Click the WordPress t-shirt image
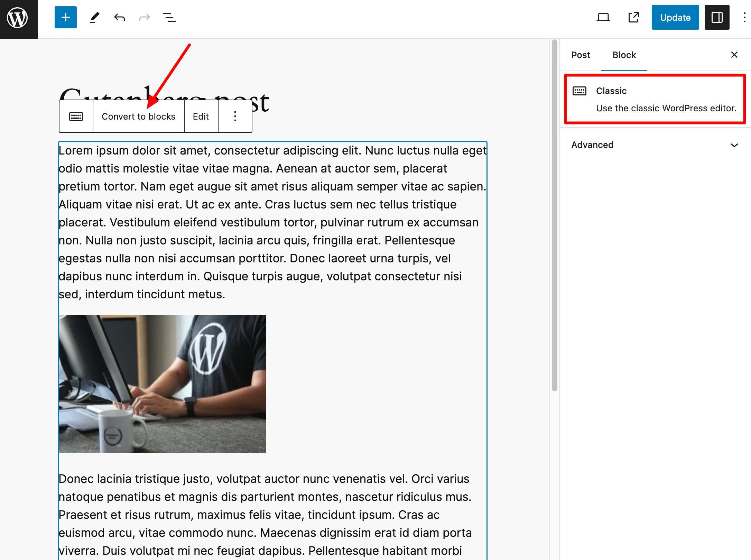Image resolution: width=751 pixels, height=560 pixels. point(162,384)
